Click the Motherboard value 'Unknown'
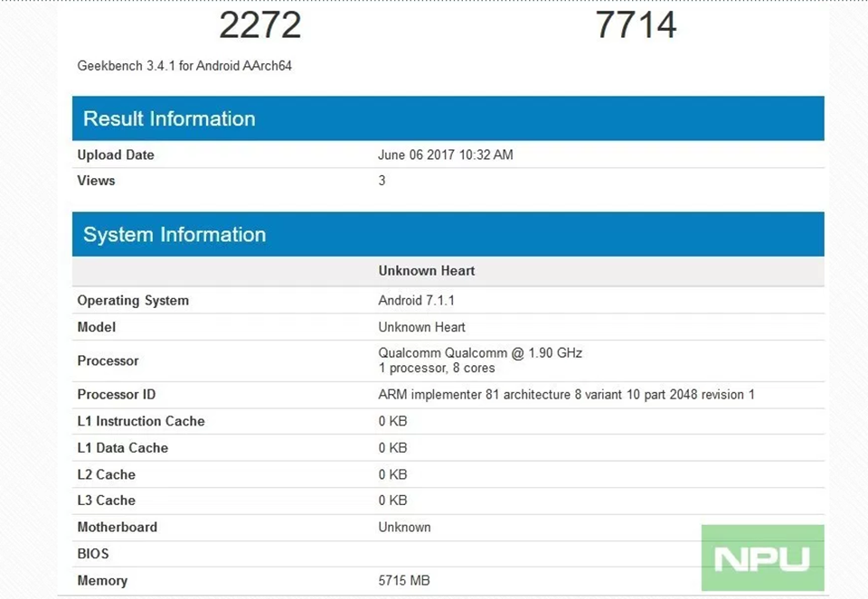Viewport: 868px width, 599px height. (405, 527)
